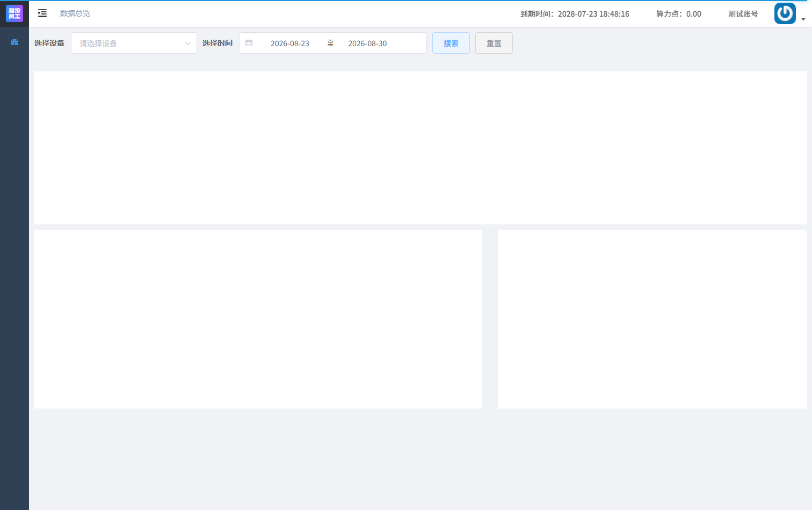Screen dimensions: 812x510
Task: Open the dashboard gauge icon in the sidebar
Action: (15, 42)
